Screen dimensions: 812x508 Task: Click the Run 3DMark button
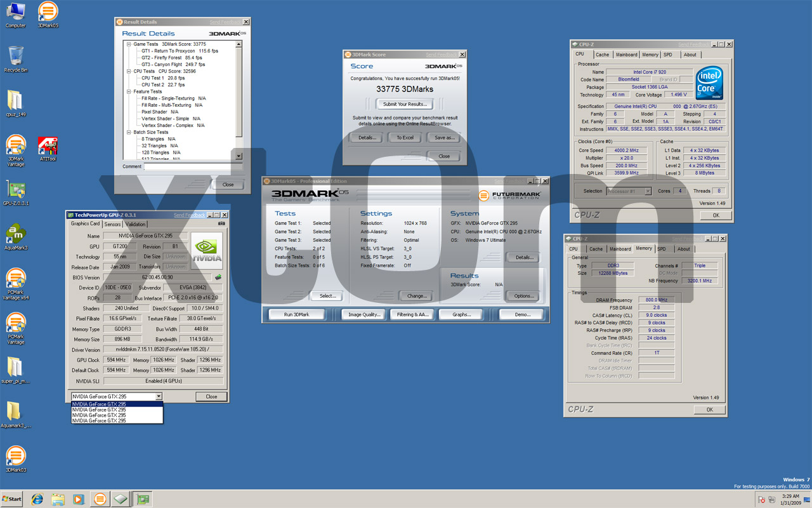point(297,314)
